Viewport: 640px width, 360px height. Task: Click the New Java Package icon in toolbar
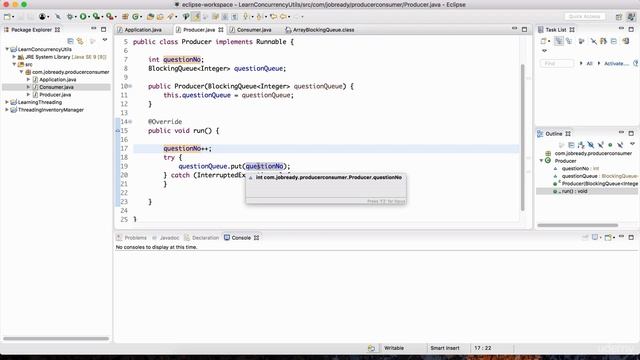125,17
